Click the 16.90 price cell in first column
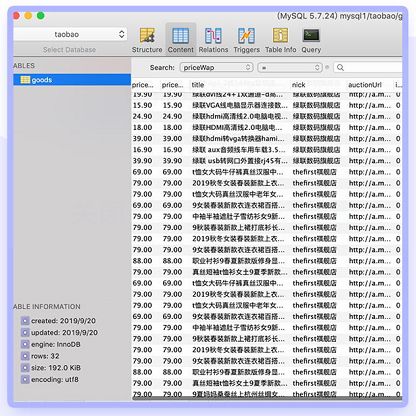The height and width of the screenshot is (416, 416). click(143, 150)
